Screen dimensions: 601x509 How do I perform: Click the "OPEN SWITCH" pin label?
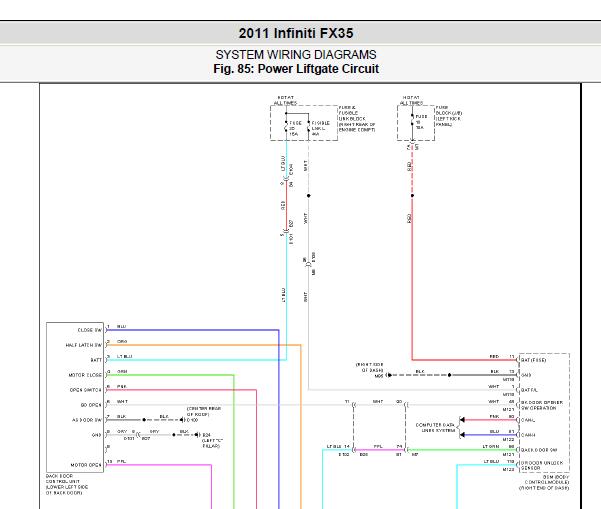[x=85, y=390]
